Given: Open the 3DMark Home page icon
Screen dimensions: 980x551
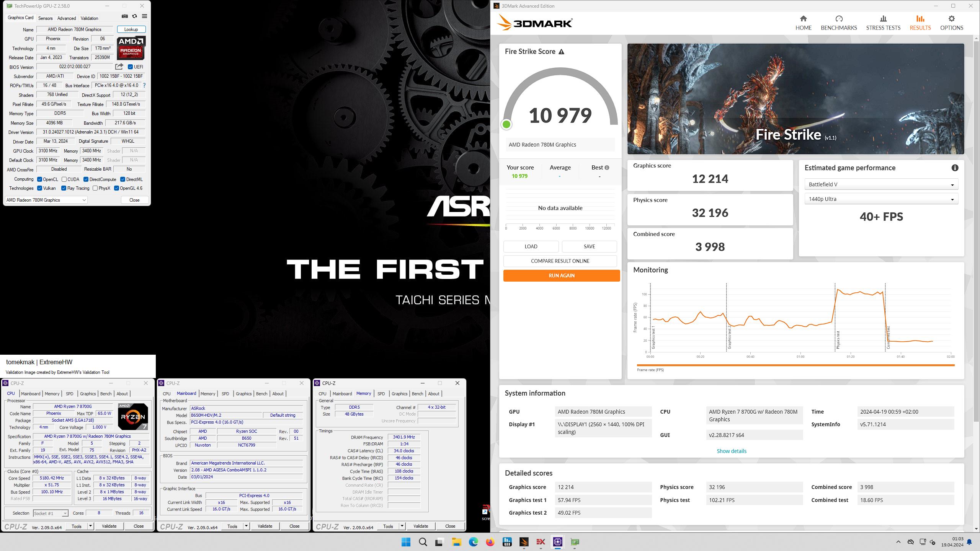Looking at the screenshot, I should tap(803, 19).
